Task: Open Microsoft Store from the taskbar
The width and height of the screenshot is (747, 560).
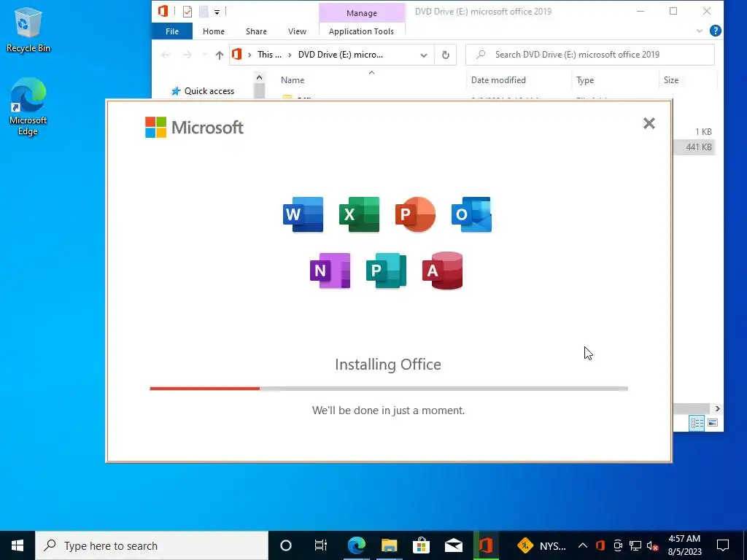Action: point(421,545)
